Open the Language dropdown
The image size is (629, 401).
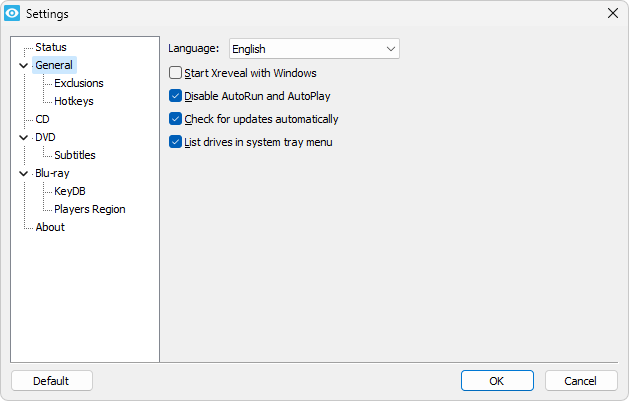[x=314, y=49]
